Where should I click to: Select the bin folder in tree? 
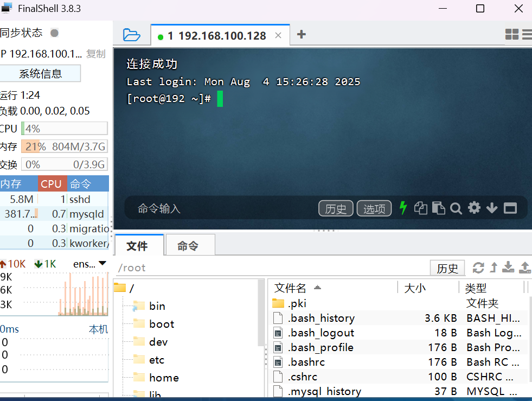pyautogui.click(x=149, y=306)
